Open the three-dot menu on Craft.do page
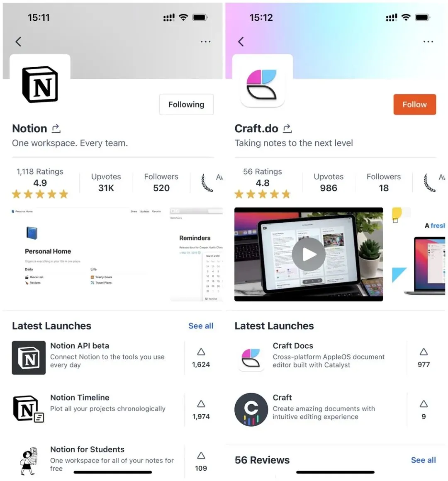448x481 pixels. [x=428, y=41]
